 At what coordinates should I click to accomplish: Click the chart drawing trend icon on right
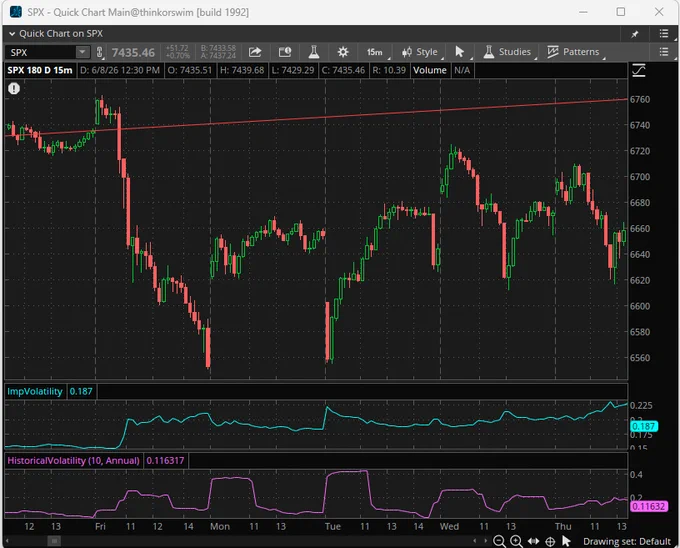639,70
